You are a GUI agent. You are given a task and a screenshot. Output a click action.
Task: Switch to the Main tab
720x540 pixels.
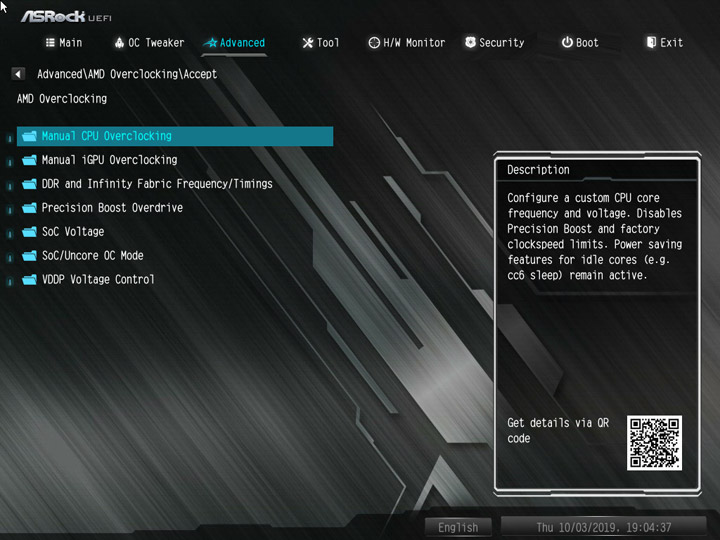point(64,43)
